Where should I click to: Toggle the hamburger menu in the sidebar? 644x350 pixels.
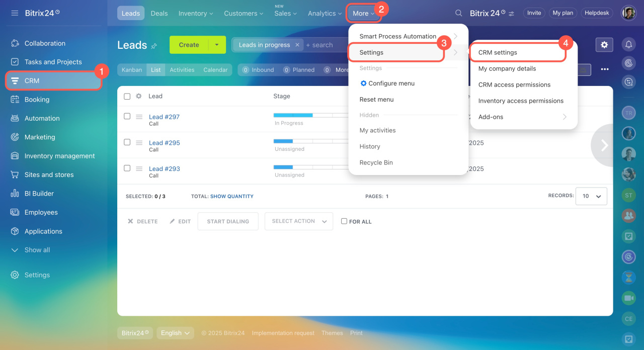click(x=15, y=13)
